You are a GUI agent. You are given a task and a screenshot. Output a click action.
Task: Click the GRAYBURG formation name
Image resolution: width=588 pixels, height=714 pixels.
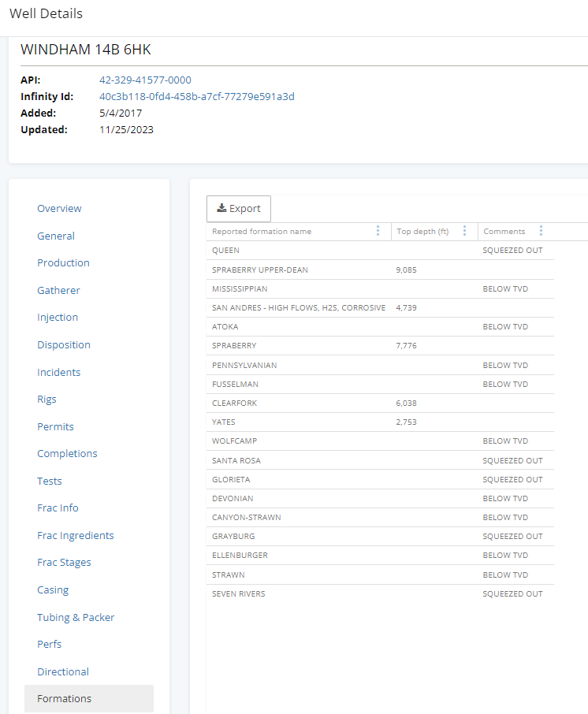(233, 537)
